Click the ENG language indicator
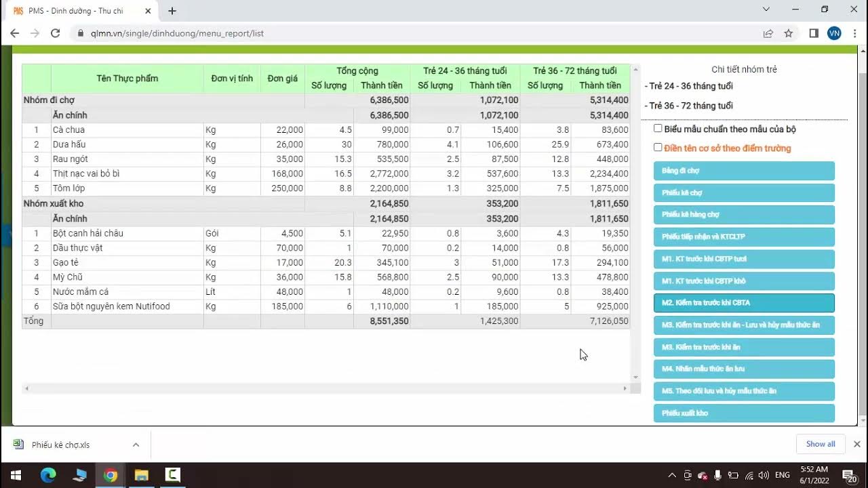 tap(783, 475)
